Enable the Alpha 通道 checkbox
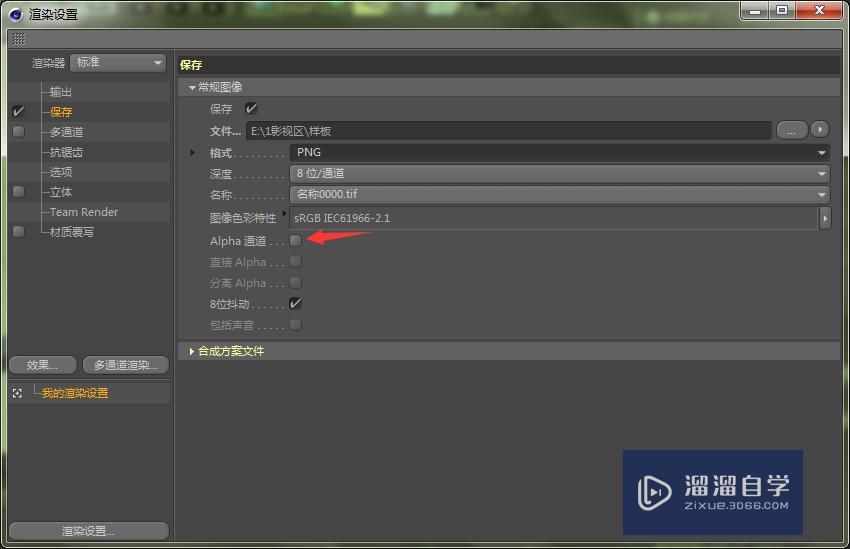850x549 pixels. pos(295,241)
